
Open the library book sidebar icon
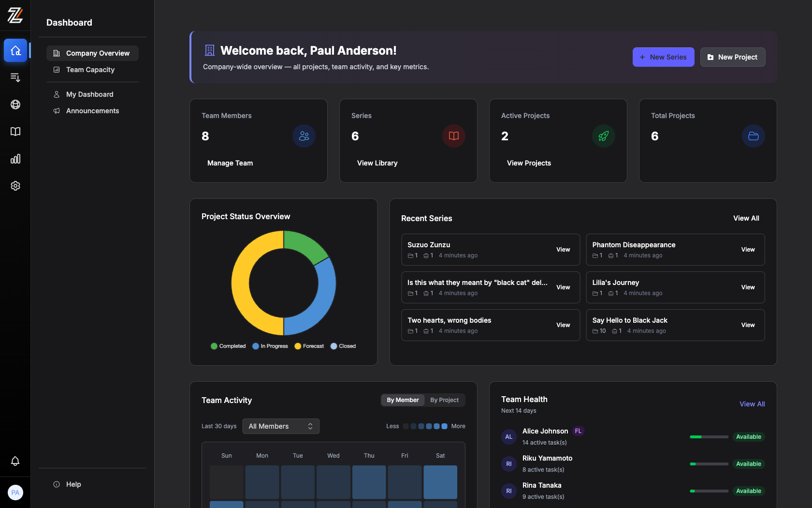[15, 132]
